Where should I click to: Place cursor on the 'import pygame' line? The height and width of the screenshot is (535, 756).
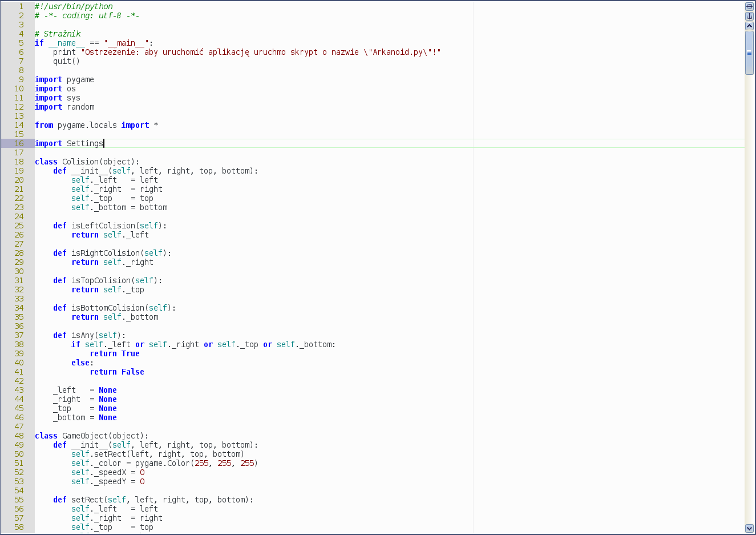coord(64,79)
